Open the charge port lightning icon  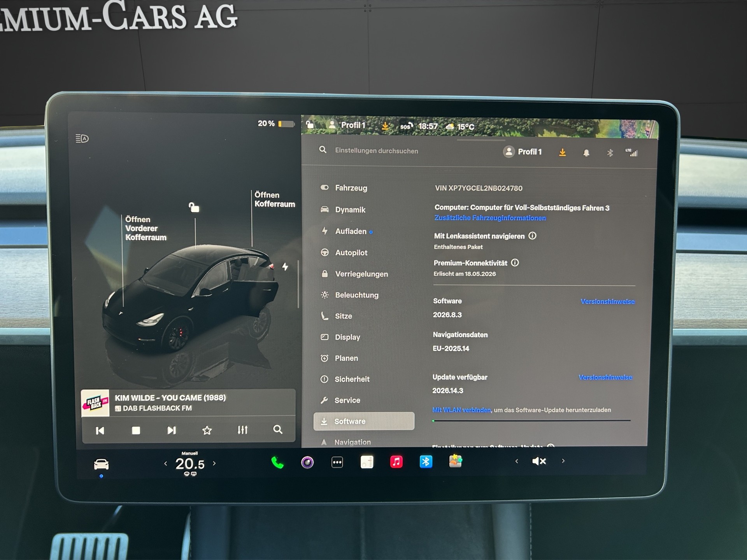pos(285,266)
